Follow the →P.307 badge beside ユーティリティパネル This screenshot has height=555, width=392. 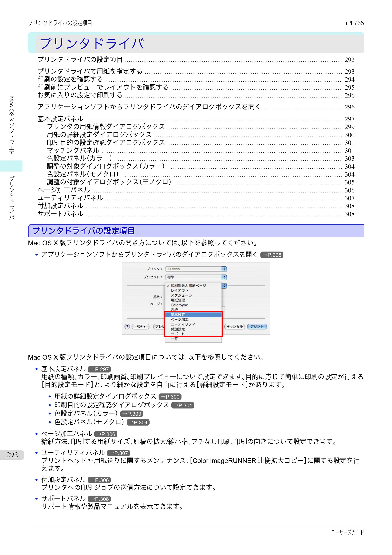tap(119, 453)
